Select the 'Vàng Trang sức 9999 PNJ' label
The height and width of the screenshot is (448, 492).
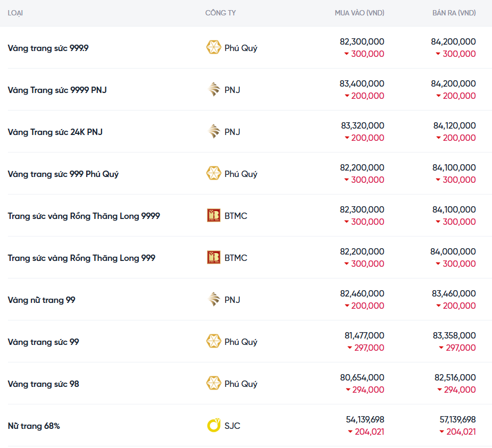coord(57,90)
